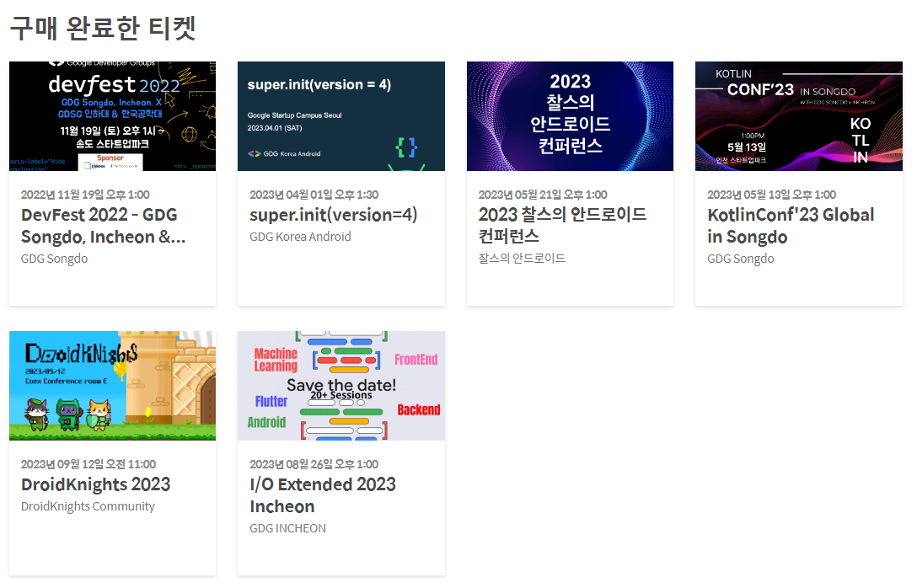Click the 구매 완료한 티켓 heading
This screenshot has height=588, width=917.
coord(103,28)
